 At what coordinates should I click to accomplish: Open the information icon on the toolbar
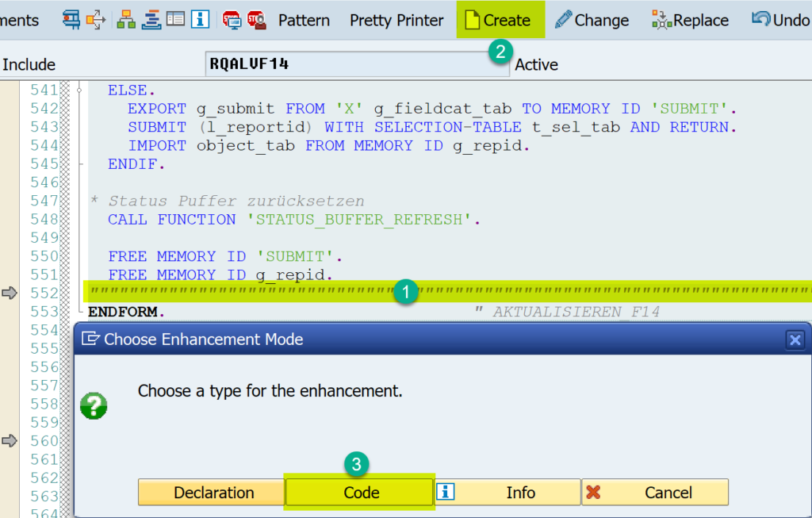(x=200, y=19)
